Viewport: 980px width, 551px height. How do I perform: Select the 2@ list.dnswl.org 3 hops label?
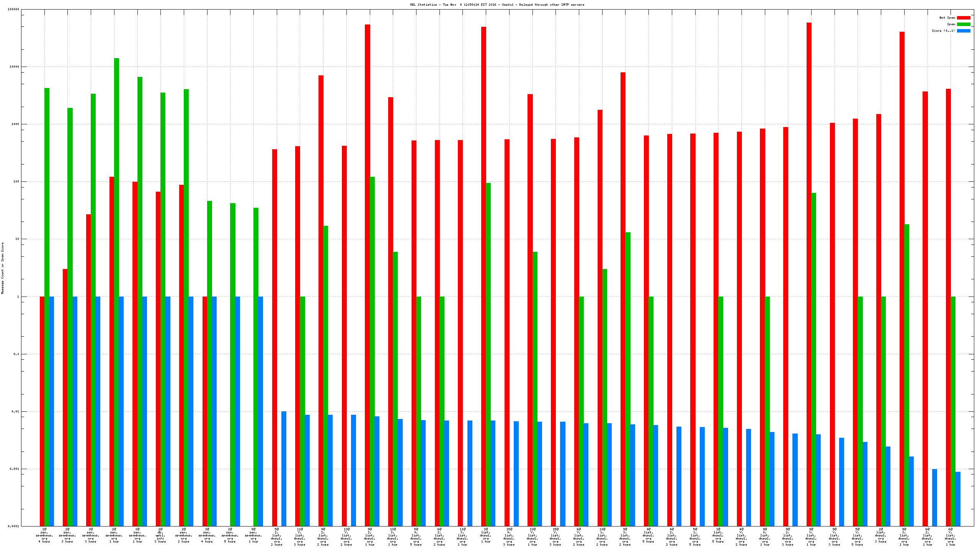[880, 535]
